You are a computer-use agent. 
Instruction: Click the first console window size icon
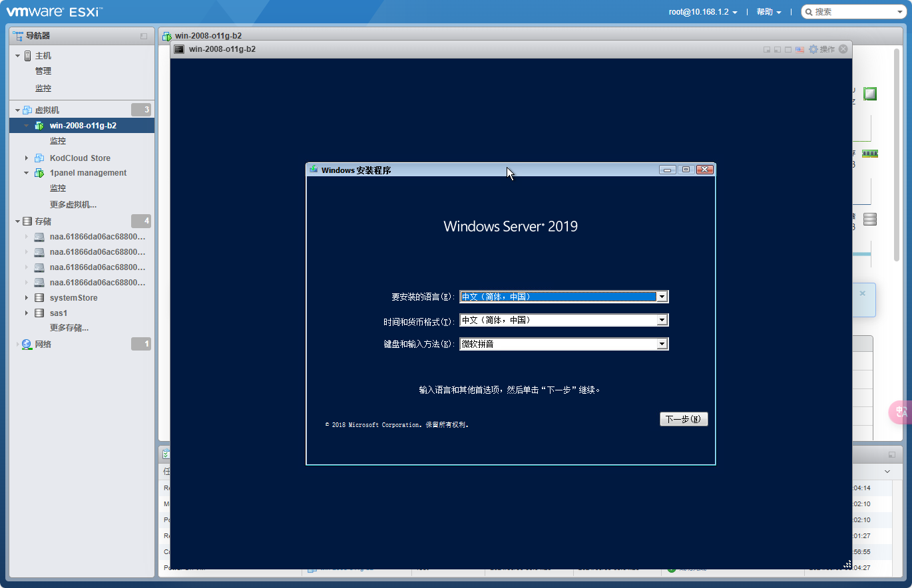pos(767,49)
